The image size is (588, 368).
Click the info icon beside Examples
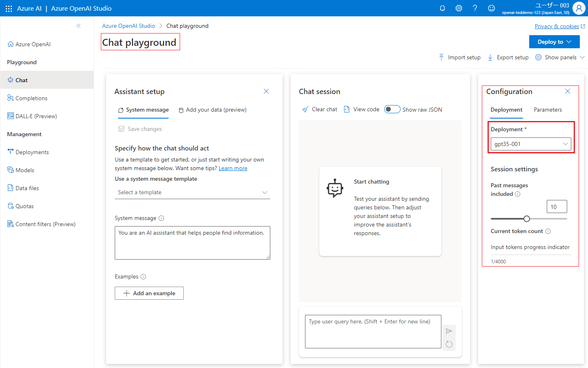[x=143, y=276]
